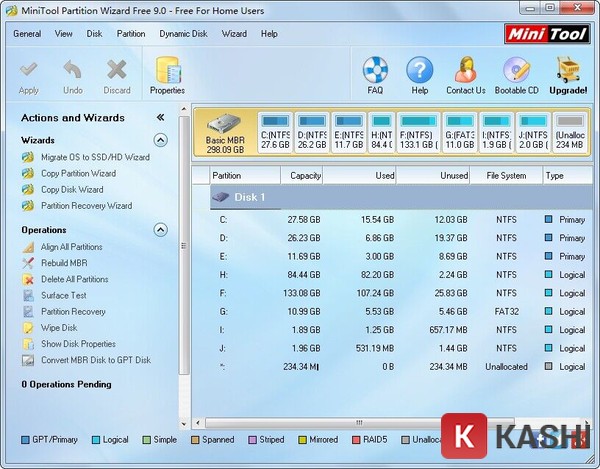Select the J: partition block in disk map
The image size is (600, 469).
(x=533, y=133)
